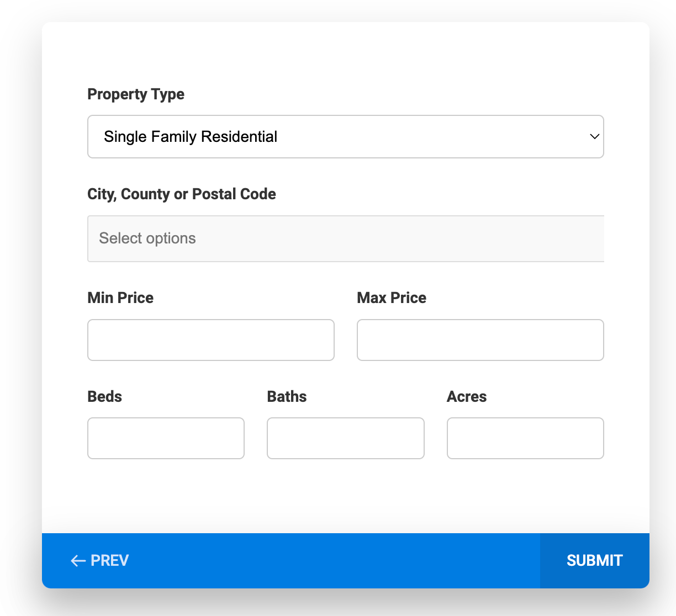Click the Property Type dropdown chevron arrow
The height and width of the screenshot is (616, 676).
point(594,136)
